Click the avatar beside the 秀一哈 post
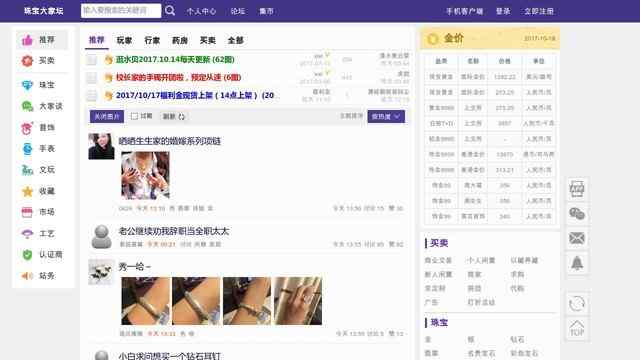 coord(102,272)
